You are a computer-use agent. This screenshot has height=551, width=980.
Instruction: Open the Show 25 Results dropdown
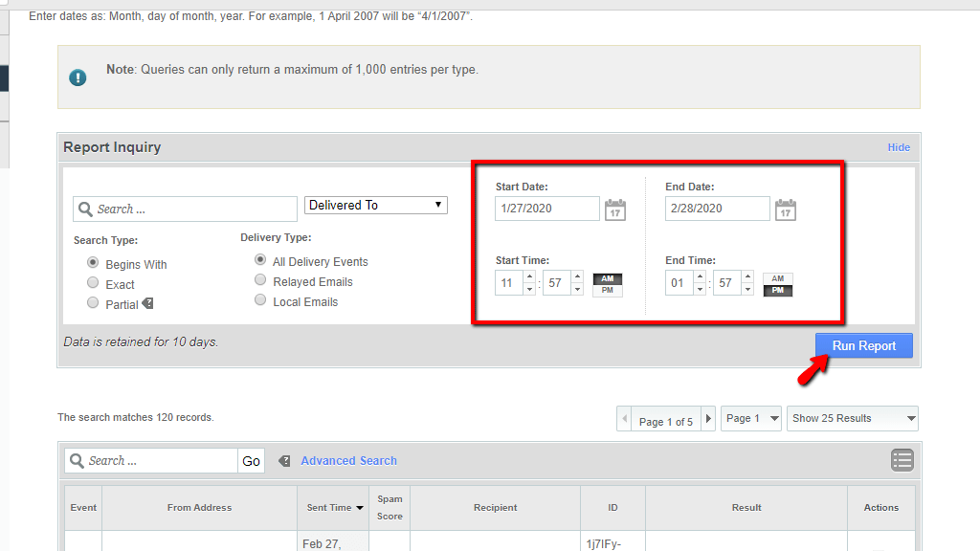[853, 419]
